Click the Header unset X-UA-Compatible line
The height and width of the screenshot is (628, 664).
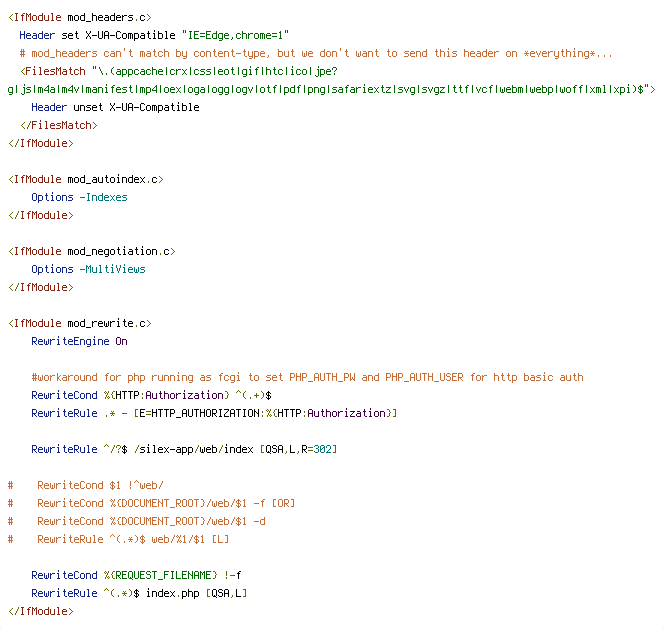pos(115,107)
